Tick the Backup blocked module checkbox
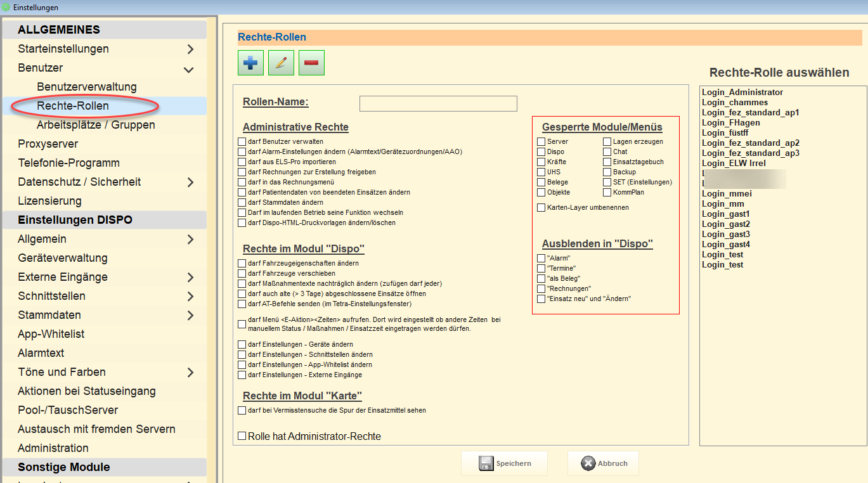868x483 pixels. tap(607, 172)
